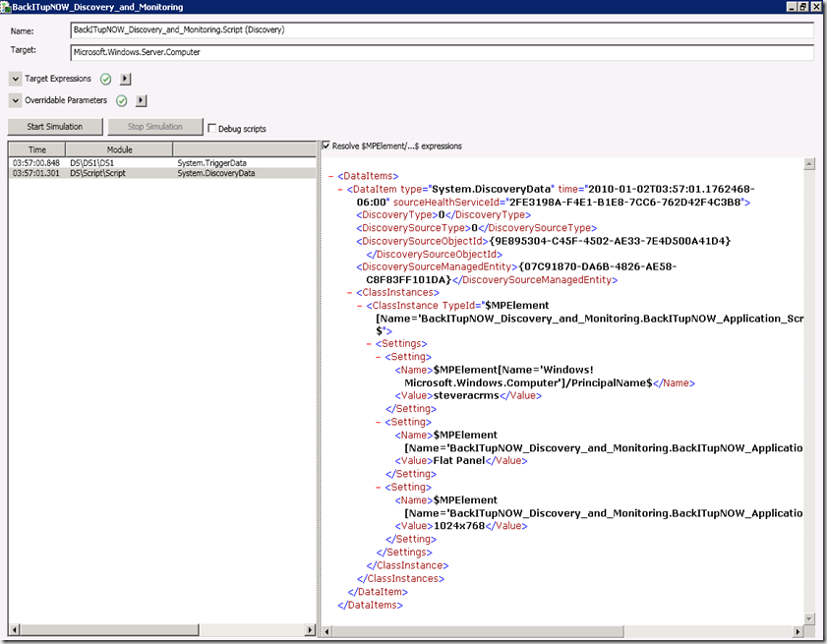
Task: Click the green check icon beside Target Expressions
Action: pos(105,79)
